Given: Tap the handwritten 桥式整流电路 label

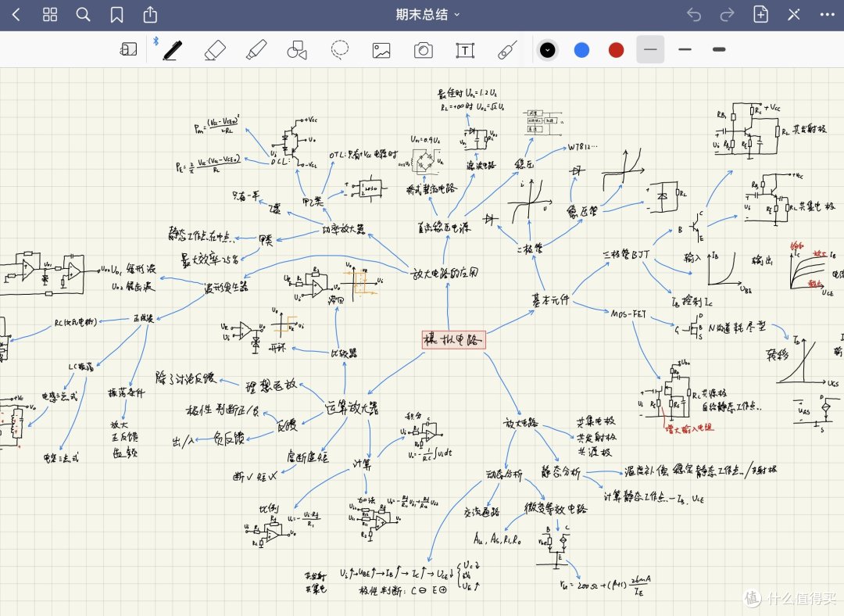Looking at the screenshot, I should [x=431, y=188].
